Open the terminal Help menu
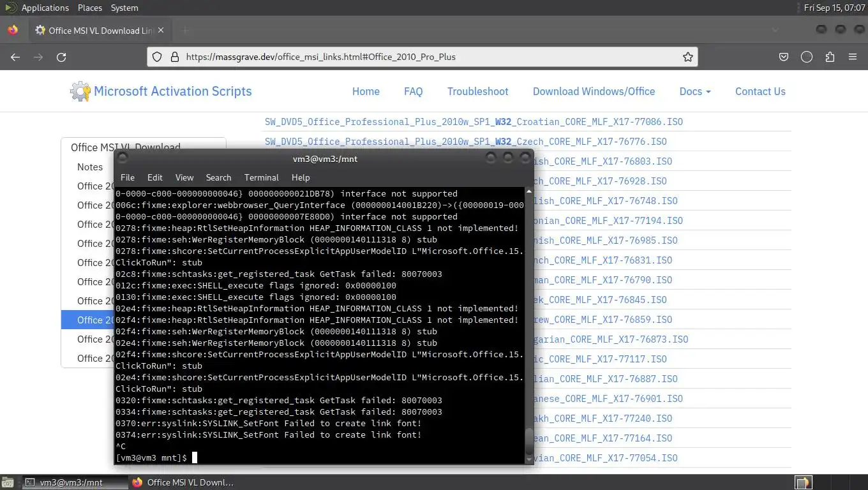This screenshot has width=868, height=490. pos(301,177)
